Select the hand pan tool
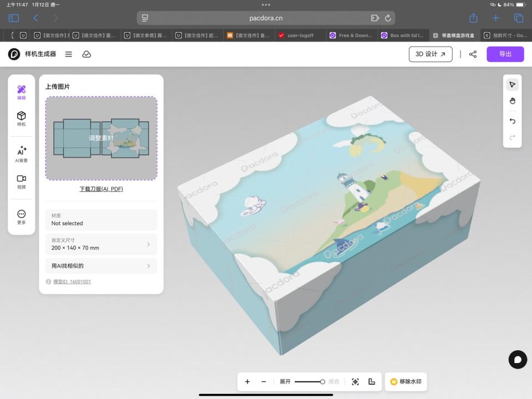The height and width of the screenshot is (399, 532). pos(512,101)
